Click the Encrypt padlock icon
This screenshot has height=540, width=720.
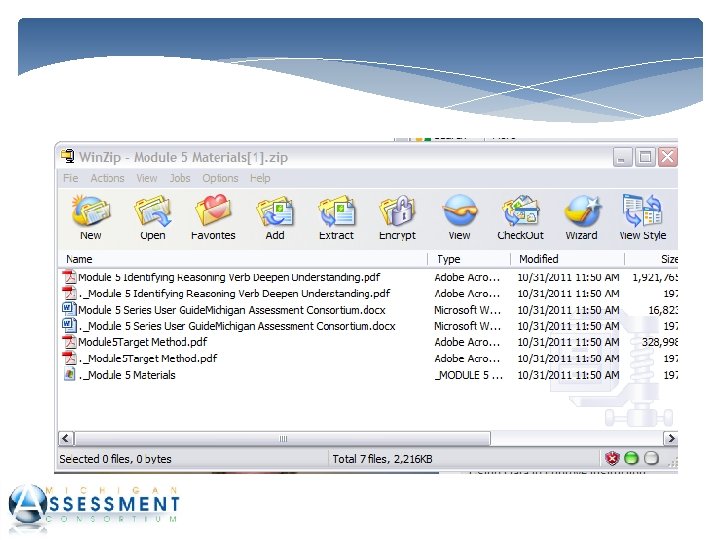[x=398, y=211]
